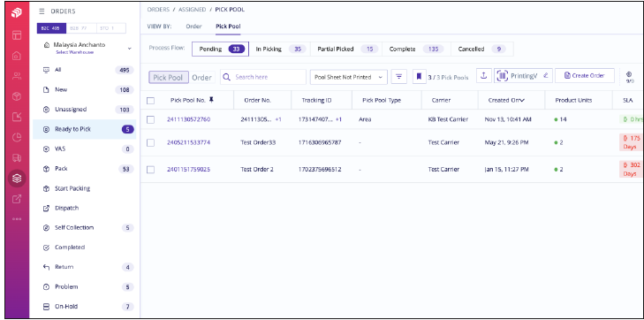Screen dimensions: 644x320
Task: Open the external link icon in sidebar
Action: (17, 199)
